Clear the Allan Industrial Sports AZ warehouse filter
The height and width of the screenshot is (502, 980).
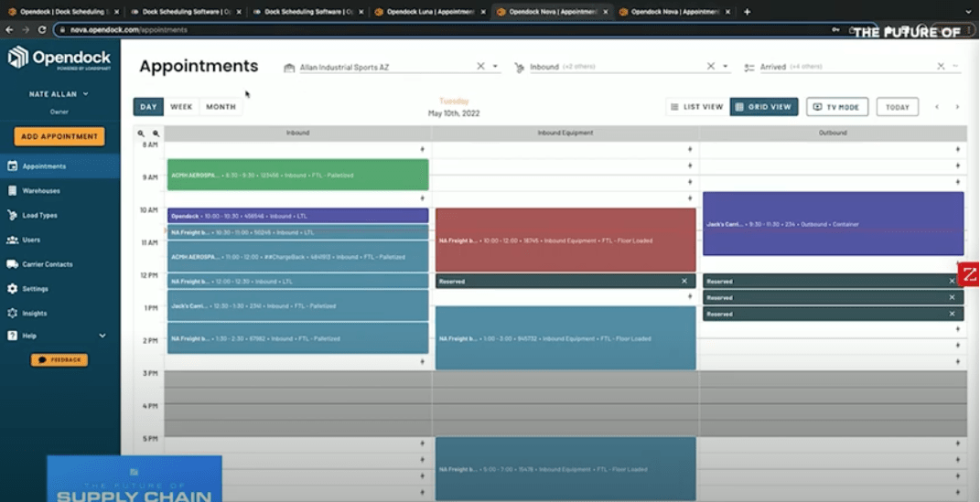click(x=480, y=66)
